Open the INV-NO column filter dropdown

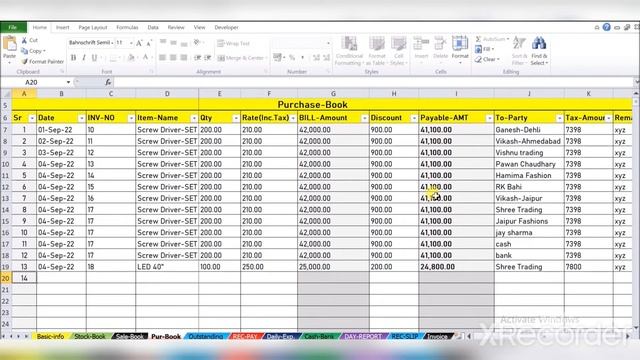tap(131, 118)
